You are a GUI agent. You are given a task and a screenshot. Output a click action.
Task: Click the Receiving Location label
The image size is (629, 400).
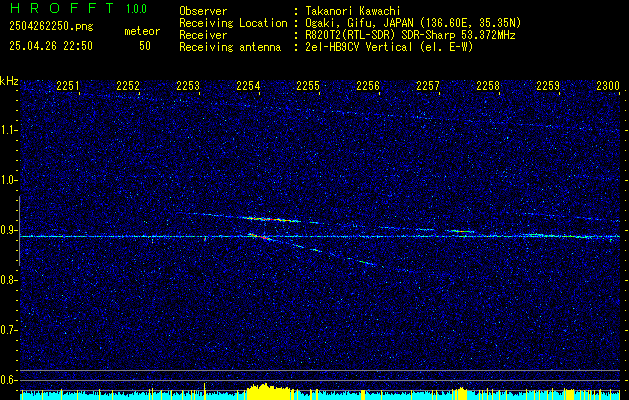tap(233, 23)
